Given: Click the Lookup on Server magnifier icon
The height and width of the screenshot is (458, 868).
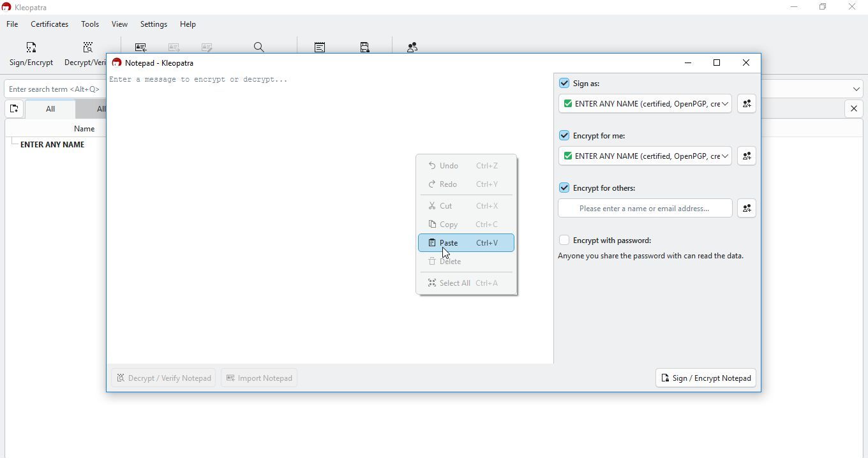Looking at the screenshot, I should click(x=259, y=47).
